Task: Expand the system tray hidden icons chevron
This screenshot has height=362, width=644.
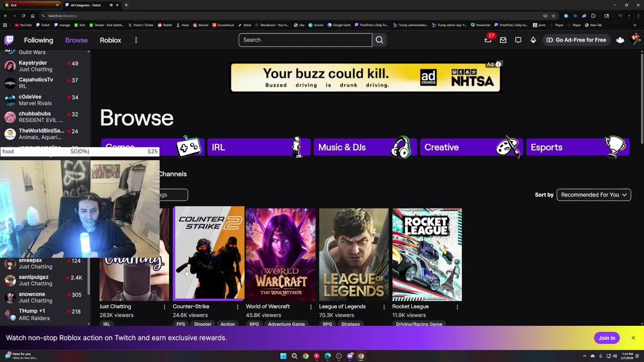Action: (585, 356)
